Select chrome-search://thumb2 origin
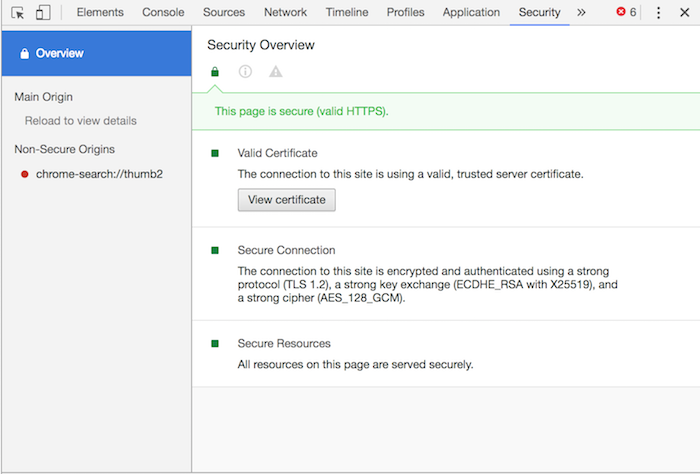700x474 pixels. (x=99, y=173)
